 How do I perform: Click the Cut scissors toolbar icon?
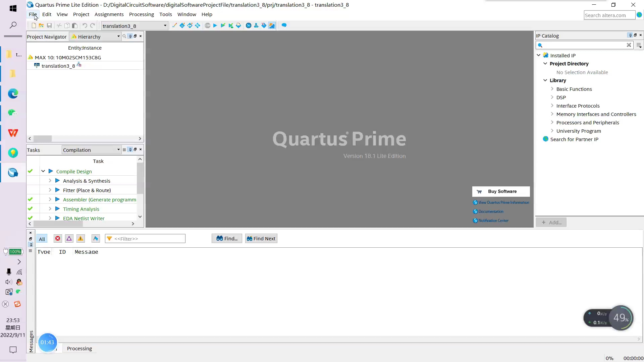pyautogui.click(x=59, y=25)
